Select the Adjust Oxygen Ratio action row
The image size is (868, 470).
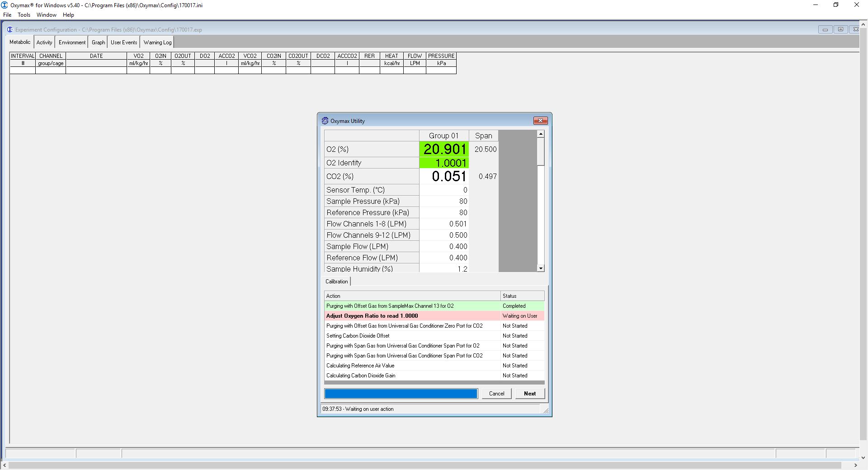[412, 316]
